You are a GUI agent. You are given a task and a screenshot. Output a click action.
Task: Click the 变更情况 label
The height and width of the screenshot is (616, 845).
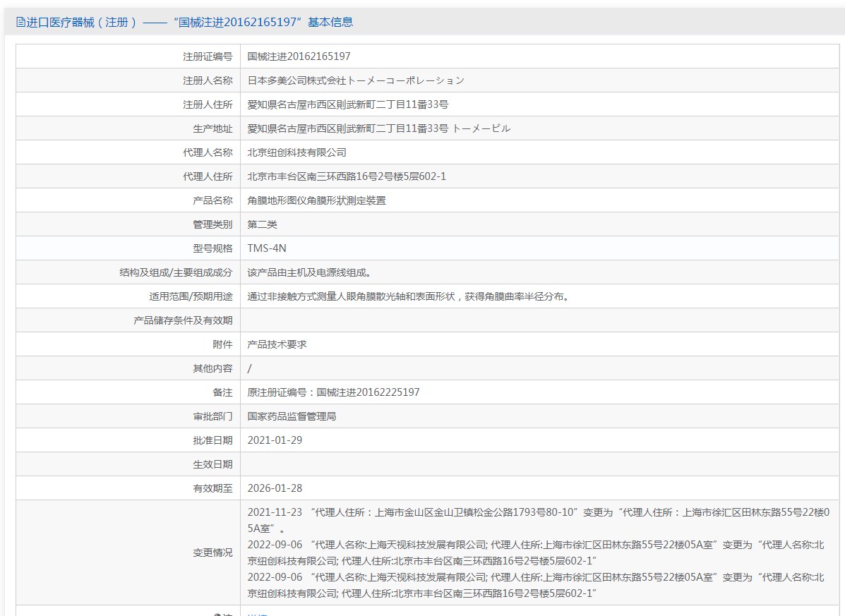(x=212, y=552)
